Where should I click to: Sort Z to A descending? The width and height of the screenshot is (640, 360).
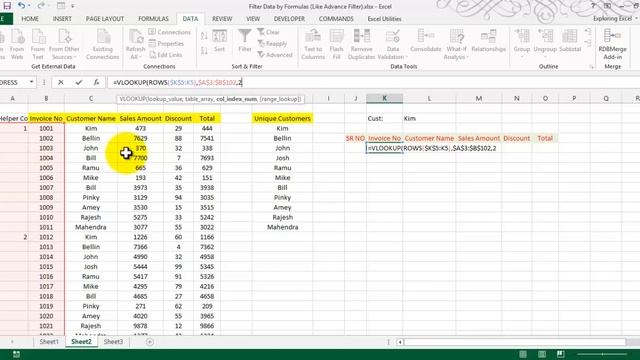point(204,51)
